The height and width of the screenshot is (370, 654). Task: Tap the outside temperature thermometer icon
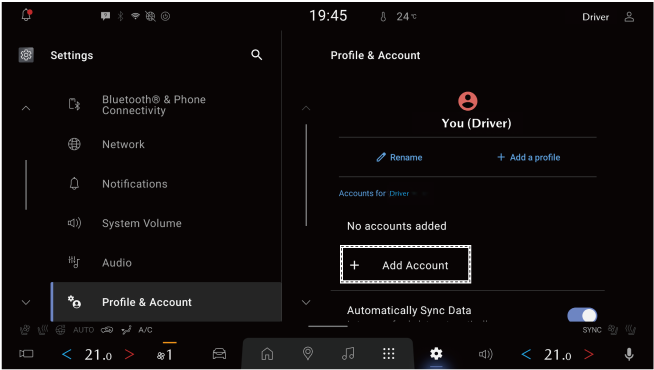383,17
